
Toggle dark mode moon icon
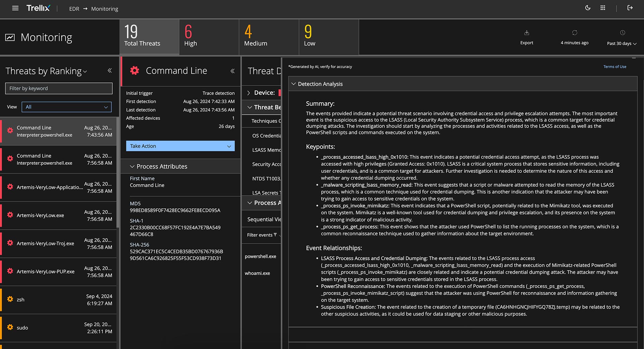(x=588, y=8)
